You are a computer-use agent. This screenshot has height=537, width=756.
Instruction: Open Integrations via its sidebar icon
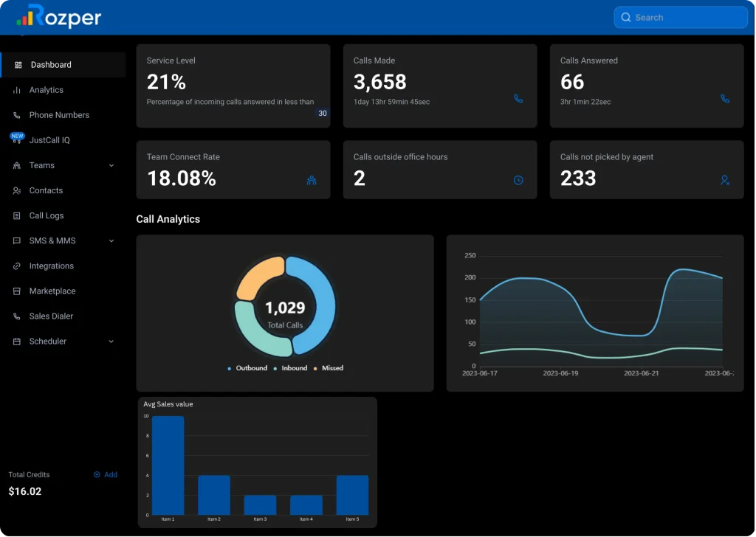coord(17,266)
